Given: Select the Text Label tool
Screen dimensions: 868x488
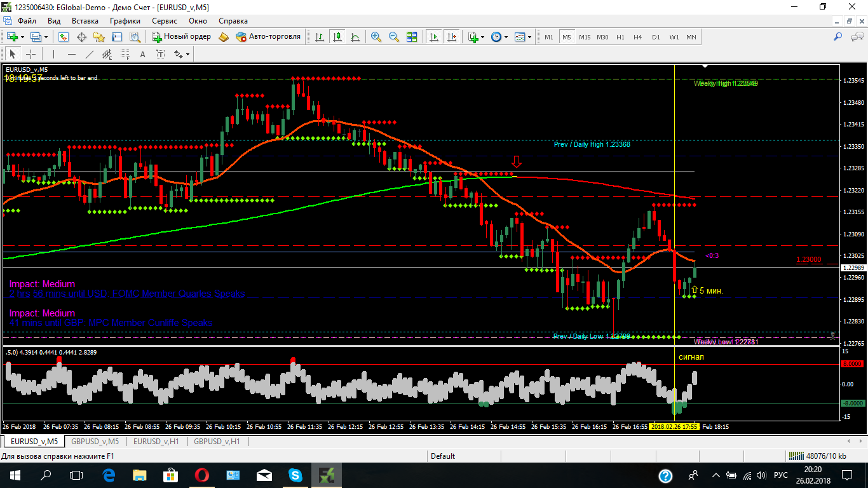Looking at the screenshot, I should [161, 54].
